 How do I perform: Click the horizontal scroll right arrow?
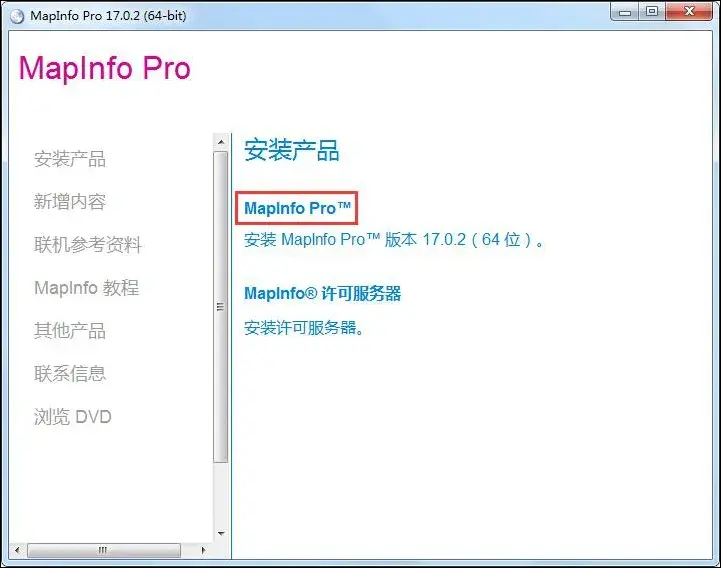coord(203,550)
